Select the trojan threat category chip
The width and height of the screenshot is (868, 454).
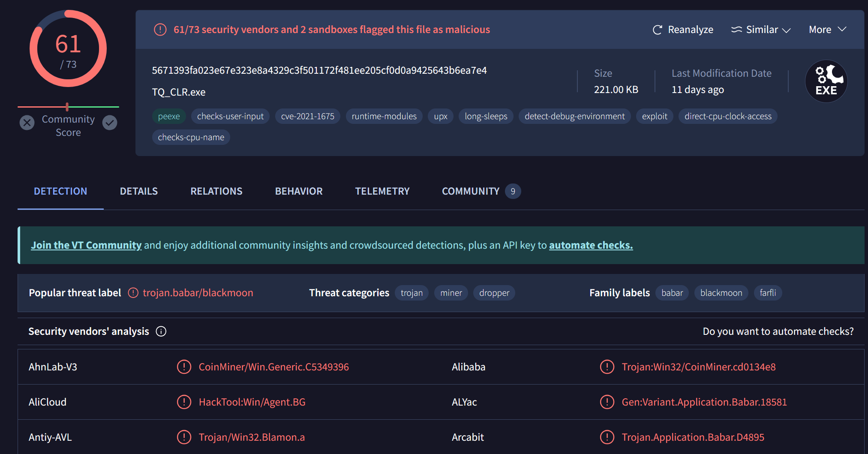[x=411, y=293]
